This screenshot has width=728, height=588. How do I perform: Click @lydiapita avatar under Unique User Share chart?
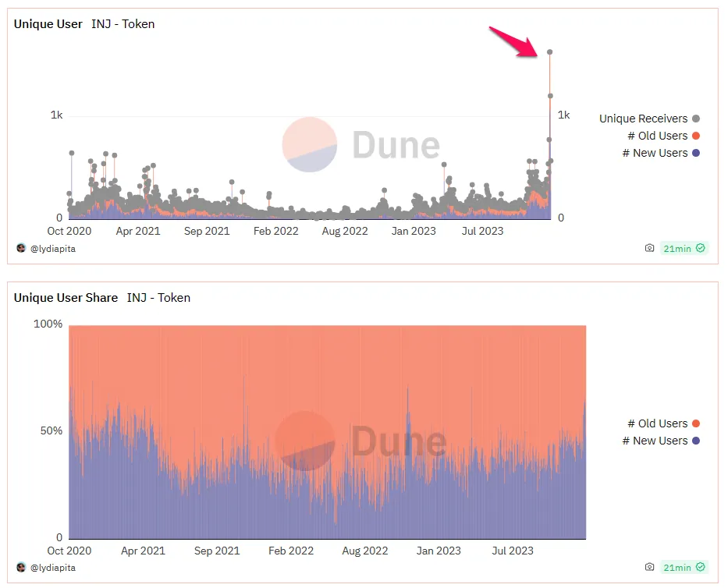[x=21, y=567]
